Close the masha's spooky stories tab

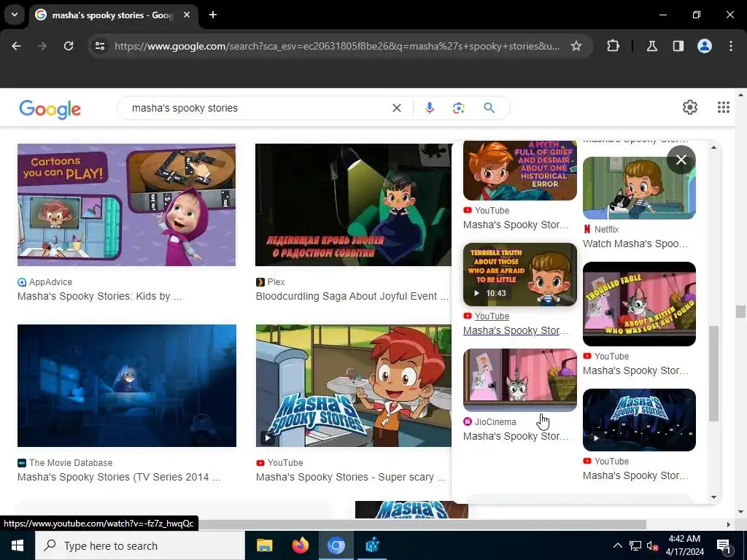(x=187, y=15)
